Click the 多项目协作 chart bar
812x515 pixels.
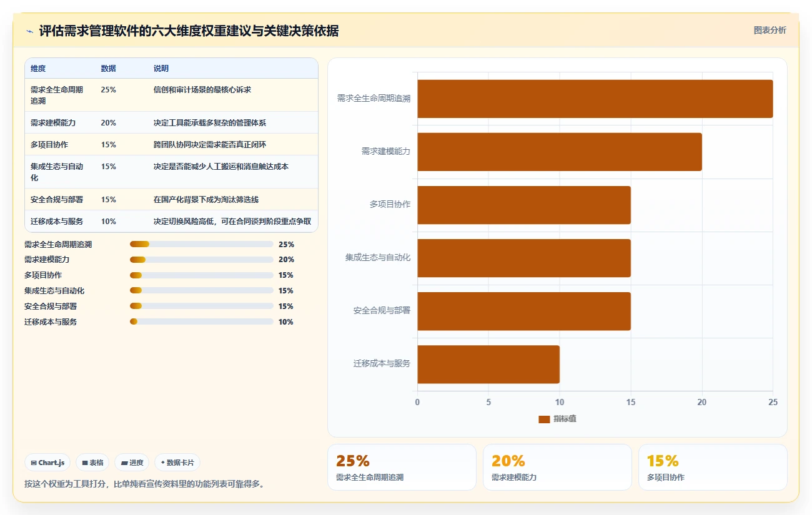(524, 205)
